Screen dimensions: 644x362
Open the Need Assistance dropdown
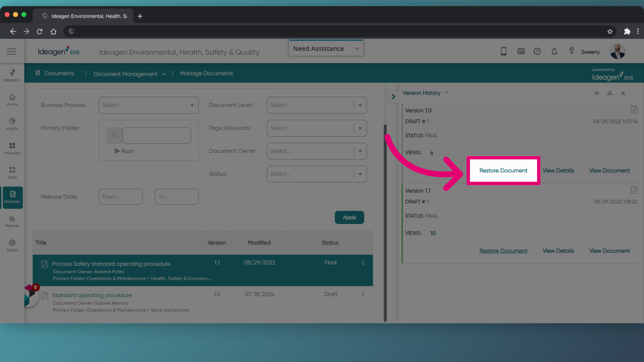point(326,49)
